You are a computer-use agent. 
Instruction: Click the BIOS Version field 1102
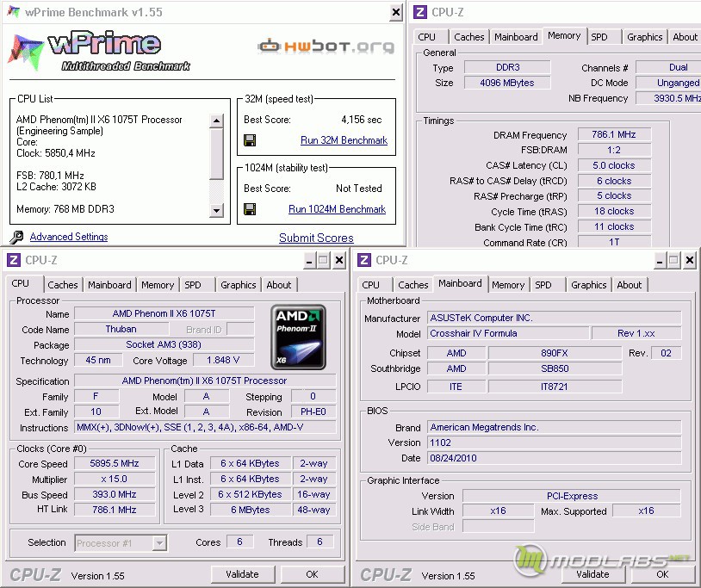click(x=555, y=443)
